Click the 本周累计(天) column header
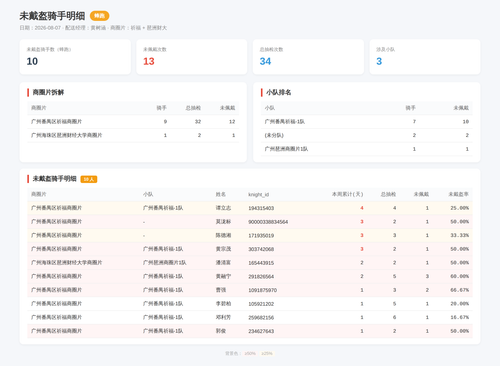This screenshot has width=500, height=366. click(x=347, y=194)
